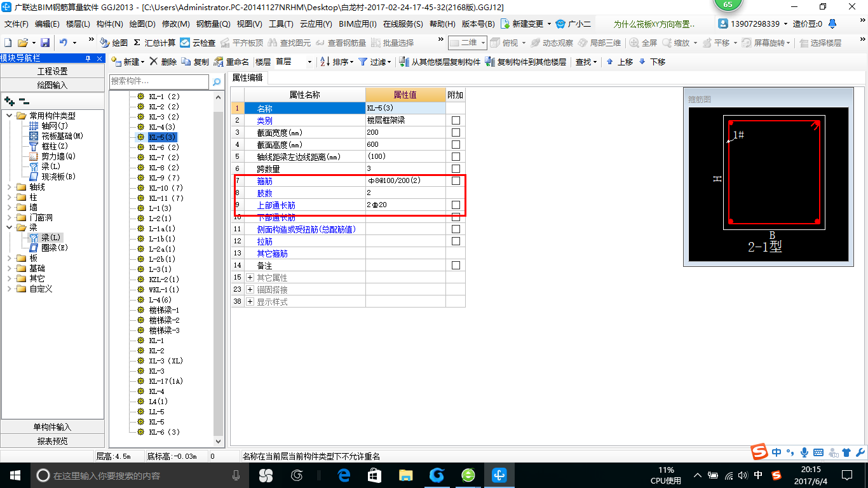This screenshot has width=868, height=488.
Task: Click 重命名 rename tool
Action: pyautogui.click(x=231, y=62)
